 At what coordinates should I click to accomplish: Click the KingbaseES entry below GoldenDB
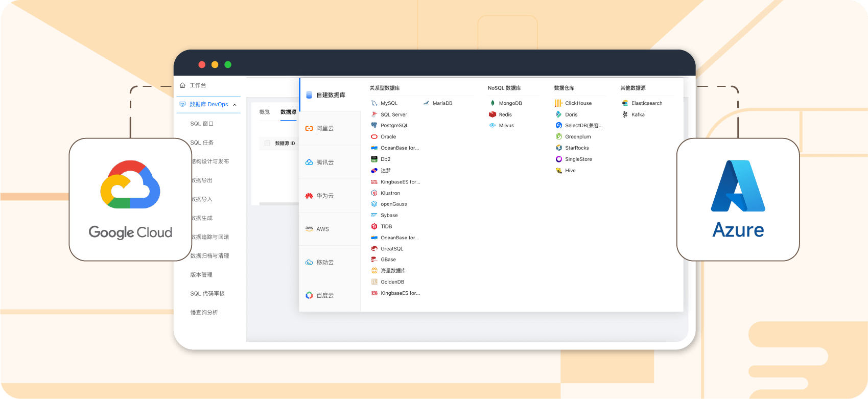click(395, 293)
